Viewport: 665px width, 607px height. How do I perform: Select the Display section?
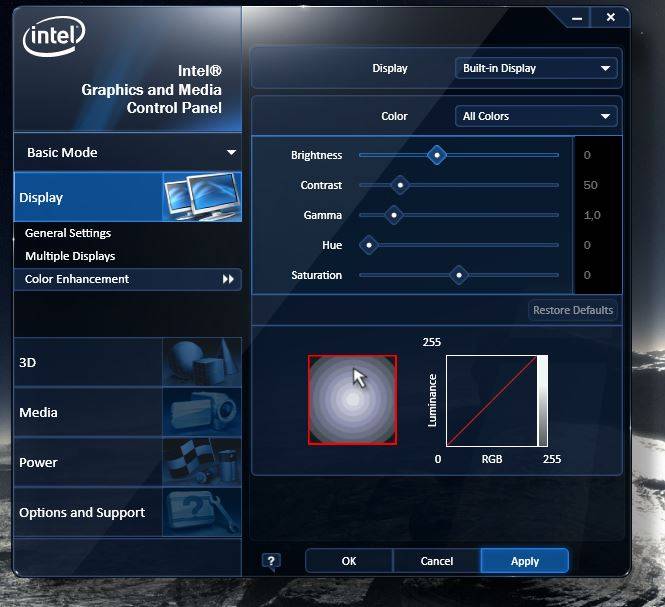pyautogui.click(x=128, y=197)
